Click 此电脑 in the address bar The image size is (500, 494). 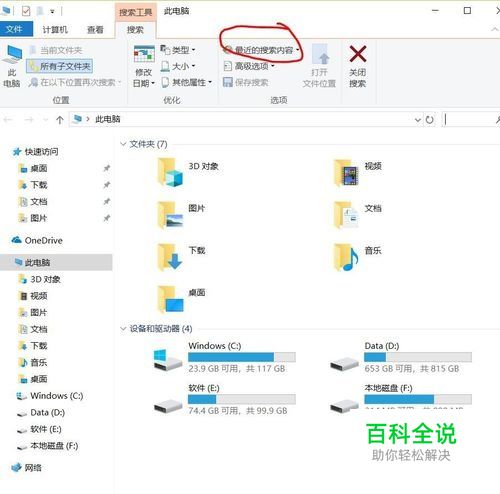coord(108,119)
